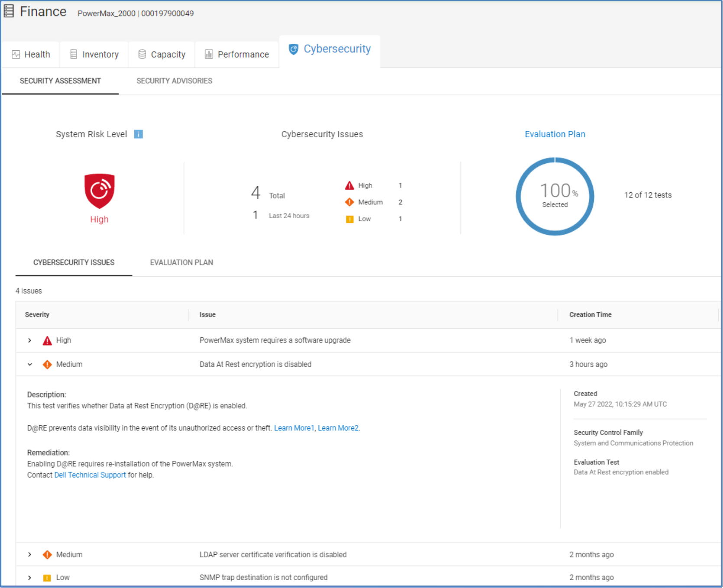Click 'LDAP server certificate verification is disabled' text
Screen dimensions: 723x588
tap(273, 555)
